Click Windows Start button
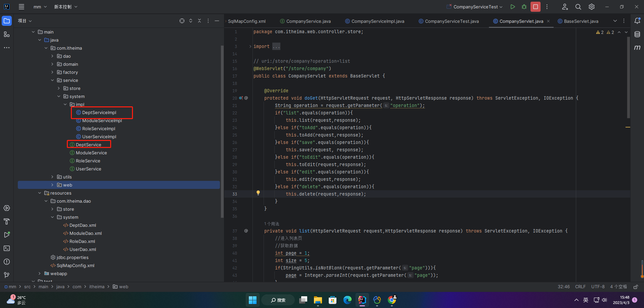644x308 pixels. 253,300
